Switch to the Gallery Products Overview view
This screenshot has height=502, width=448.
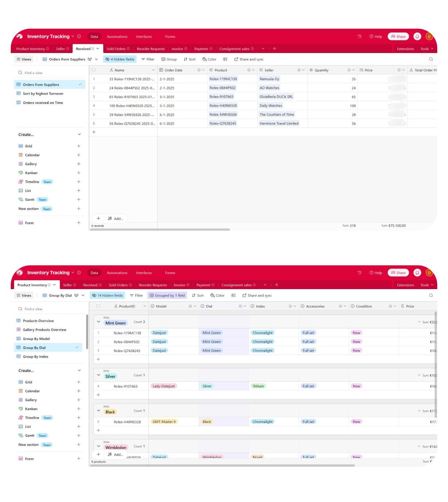click(x=44, y=330)
